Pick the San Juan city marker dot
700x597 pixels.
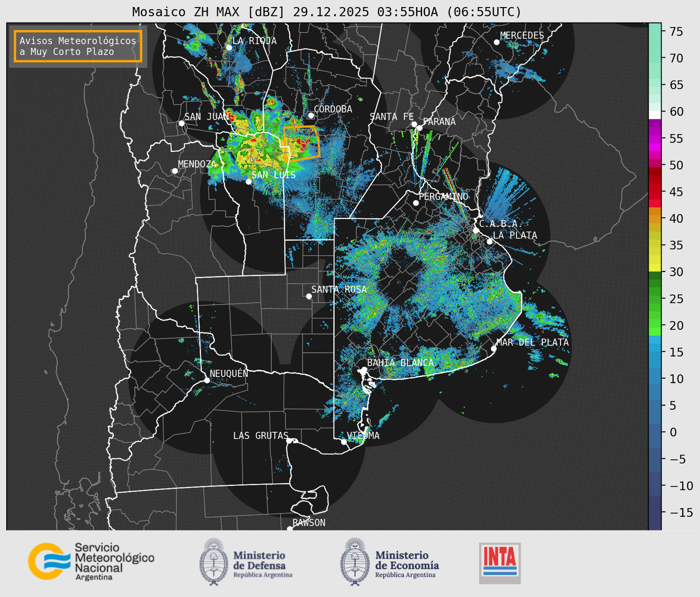(181, 123)
